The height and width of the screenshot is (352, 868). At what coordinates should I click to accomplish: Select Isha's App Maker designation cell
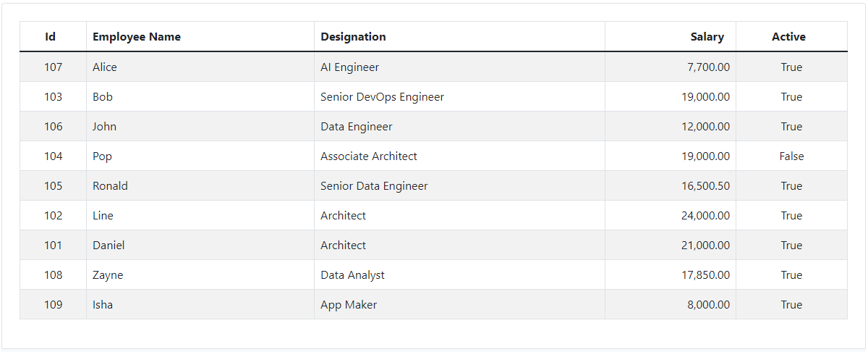click(349, 305)
